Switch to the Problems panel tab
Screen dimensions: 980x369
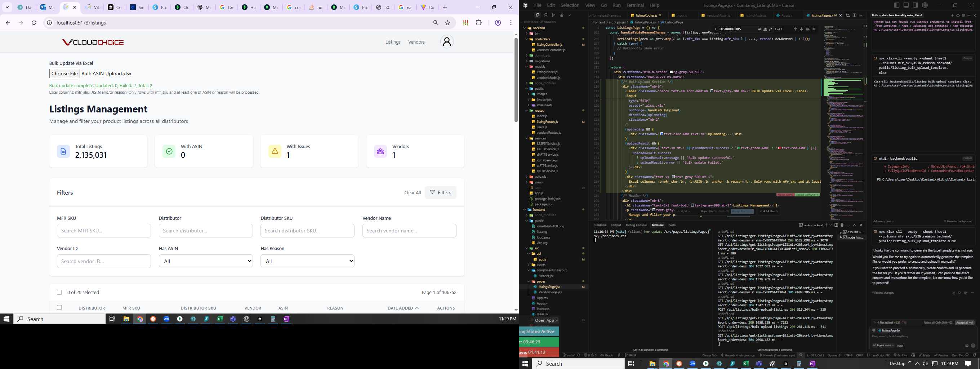point(600,225)
